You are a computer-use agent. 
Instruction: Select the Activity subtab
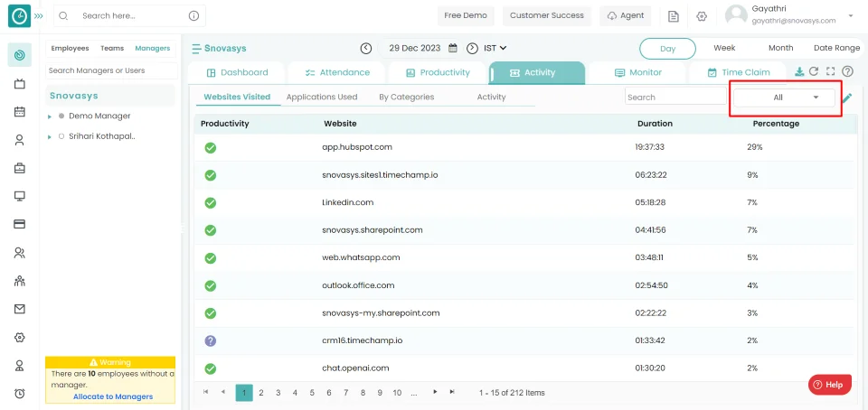point(491,97)
